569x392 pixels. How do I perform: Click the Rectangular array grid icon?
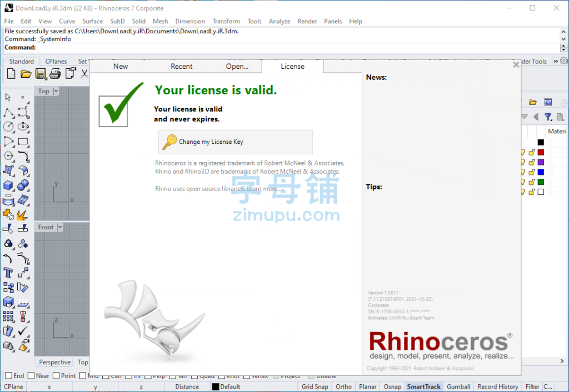(8, 316)
